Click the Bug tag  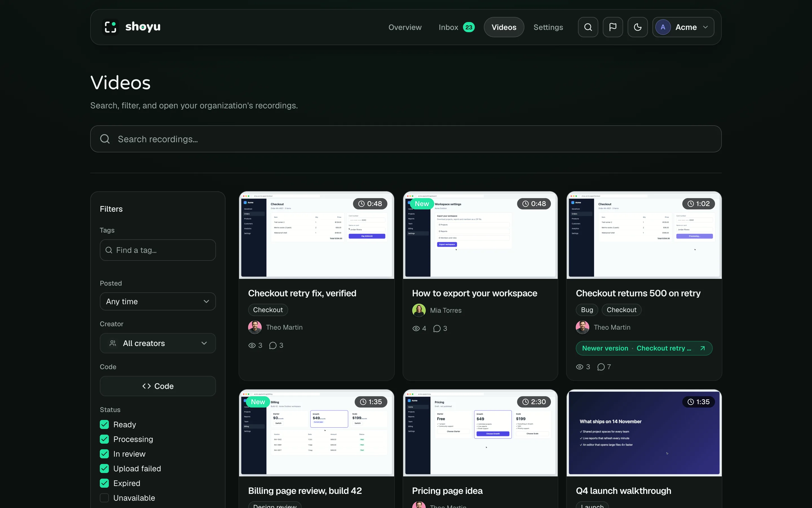(587, 310)
